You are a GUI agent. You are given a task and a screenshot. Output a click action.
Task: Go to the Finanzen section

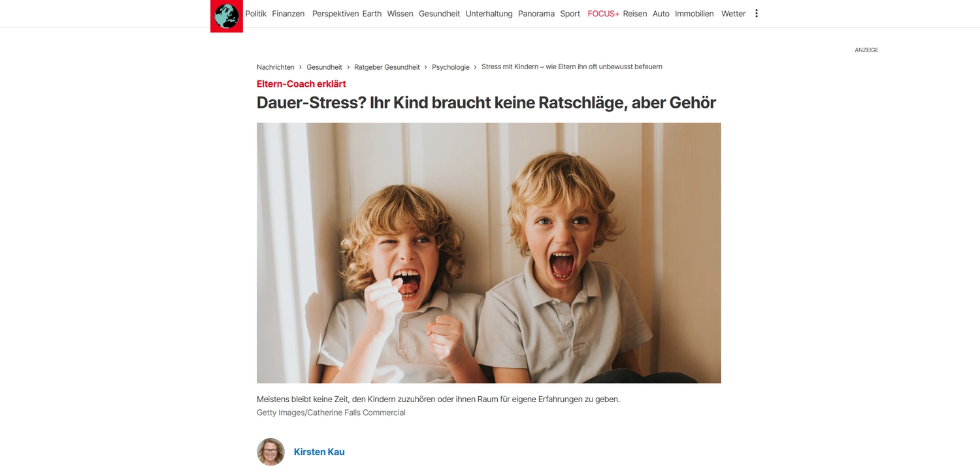[288, 14]
